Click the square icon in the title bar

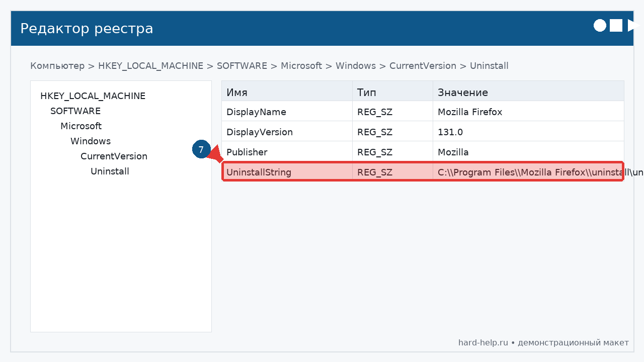point(616,25)
